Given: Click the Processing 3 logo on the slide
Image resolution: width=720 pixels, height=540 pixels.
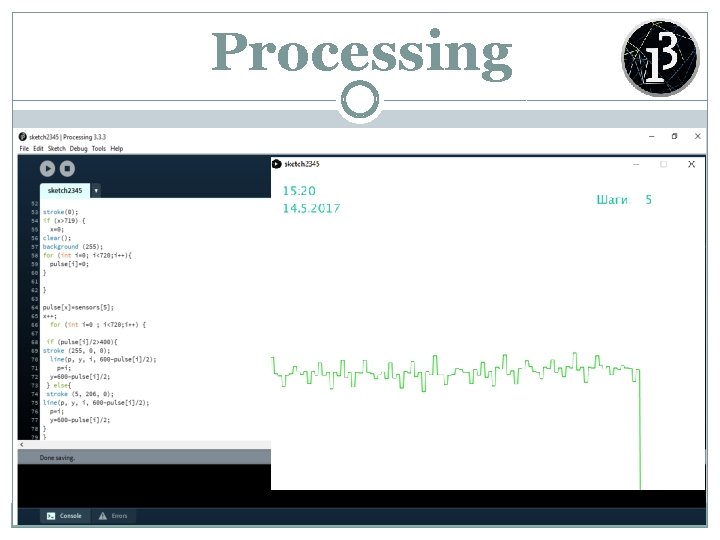Looking at the screenshot, I should 660,57.
